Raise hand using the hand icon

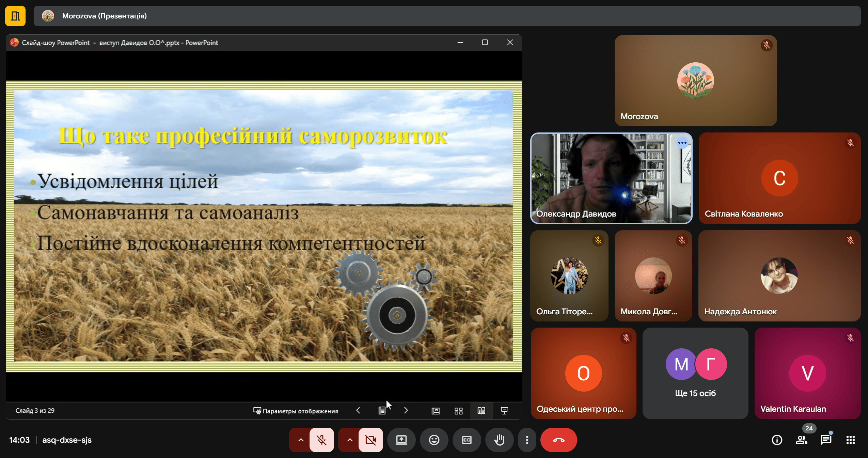[499, 440]
